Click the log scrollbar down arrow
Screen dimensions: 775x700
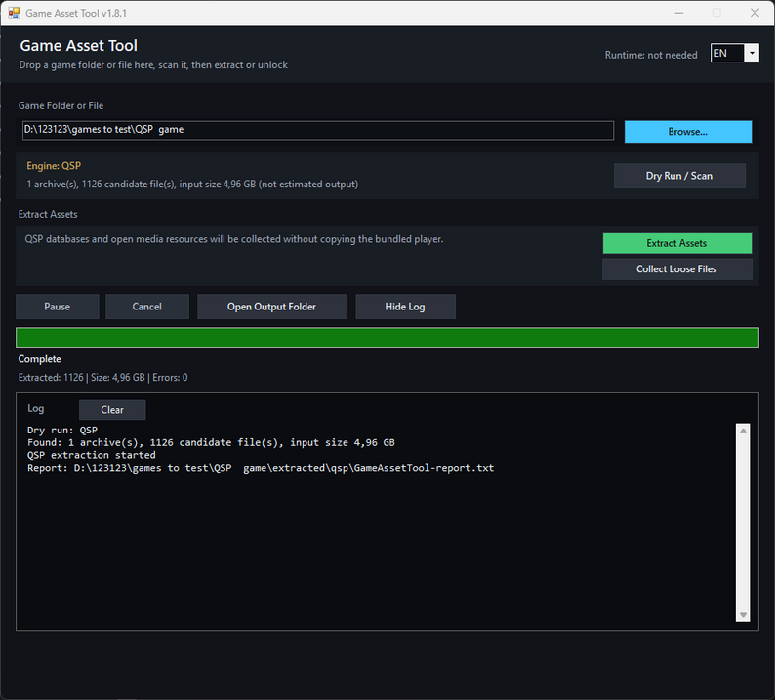click(x=743, y=615)
